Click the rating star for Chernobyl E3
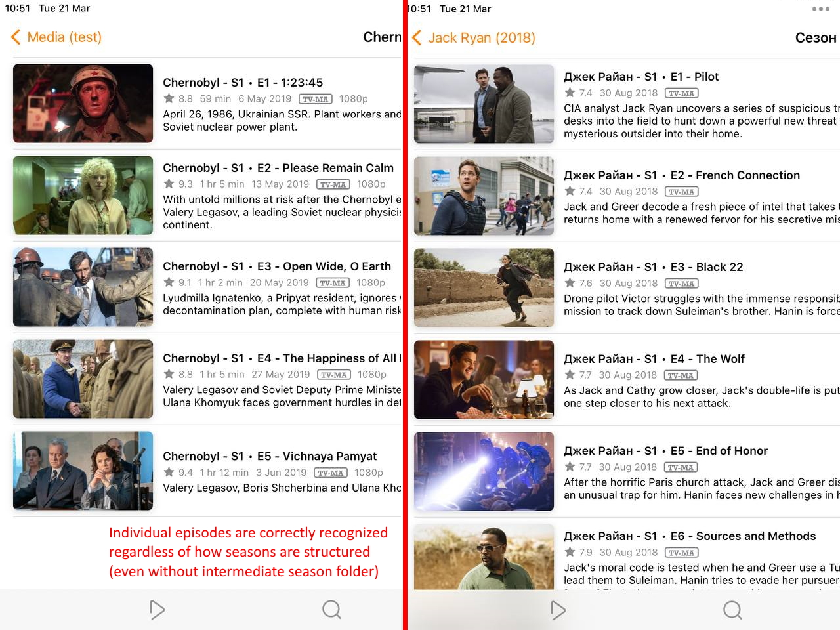Image resolution: width=840 pixels, height=630 pixels. tap(169, 282)
